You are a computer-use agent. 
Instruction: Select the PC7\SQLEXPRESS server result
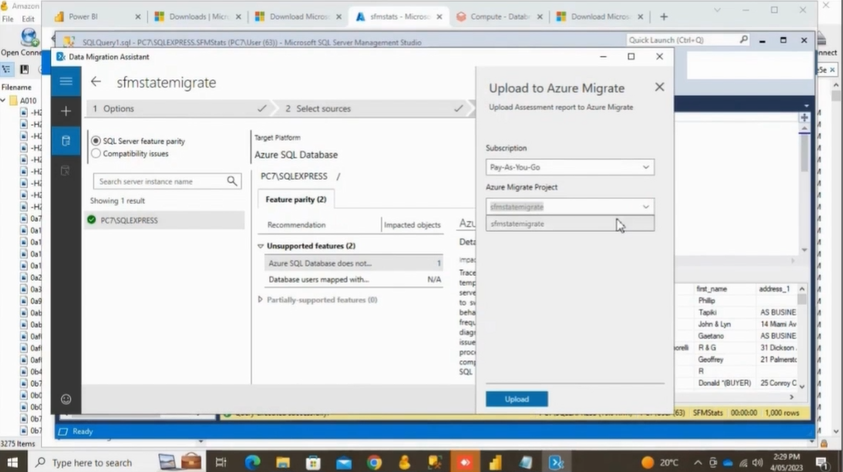pos(165,220)
